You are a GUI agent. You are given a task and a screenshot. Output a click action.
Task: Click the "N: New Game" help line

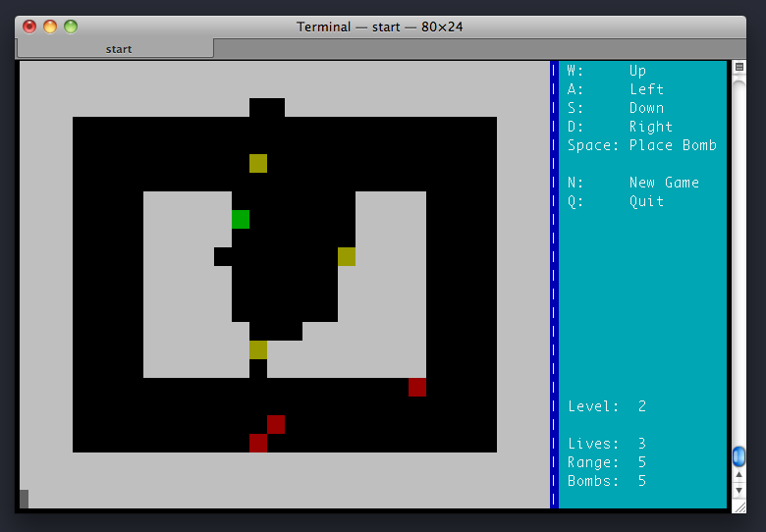632,183
